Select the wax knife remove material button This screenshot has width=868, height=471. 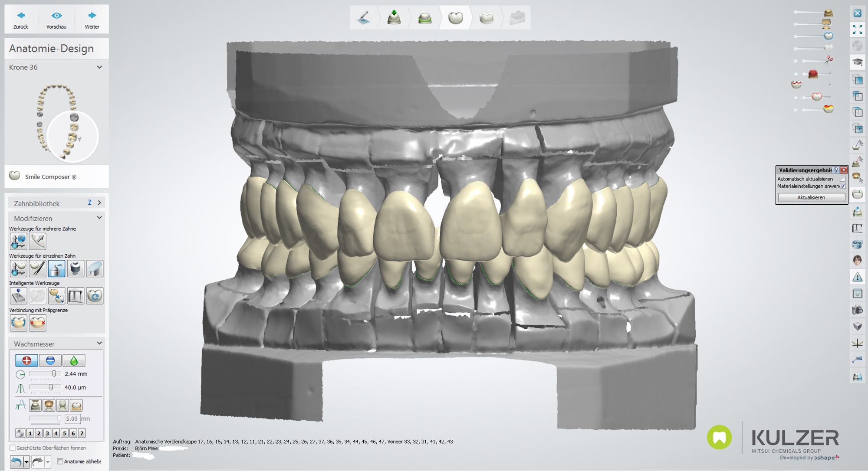point(50,360)
